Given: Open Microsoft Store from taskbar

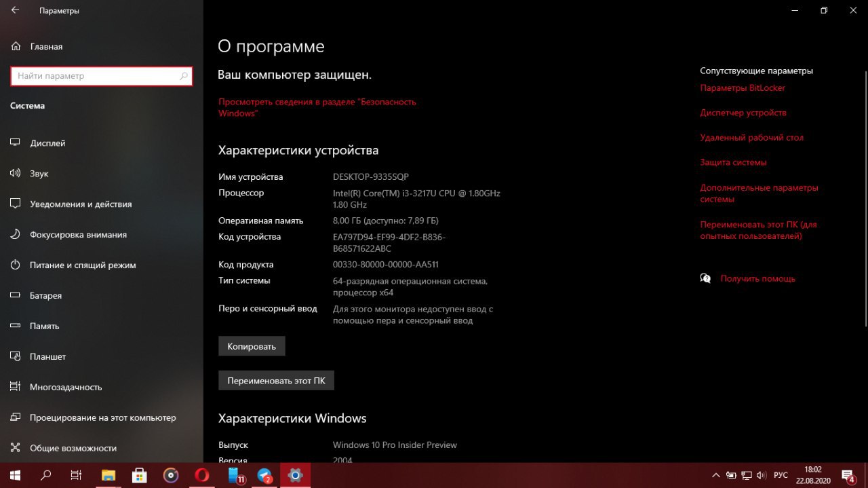Looking at the screenshot, I should [x=140, y=475].
